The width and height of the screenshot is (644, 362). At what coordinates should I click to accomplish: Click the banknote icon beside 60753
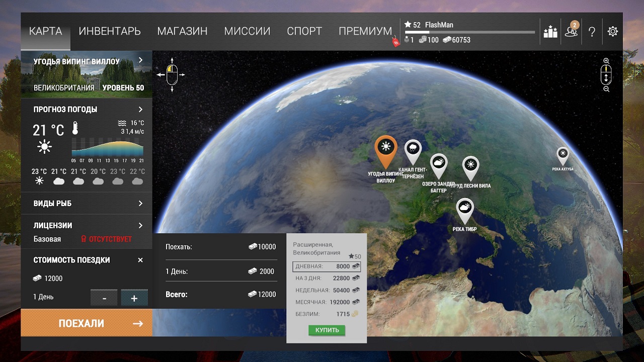[x=447, y=40]
